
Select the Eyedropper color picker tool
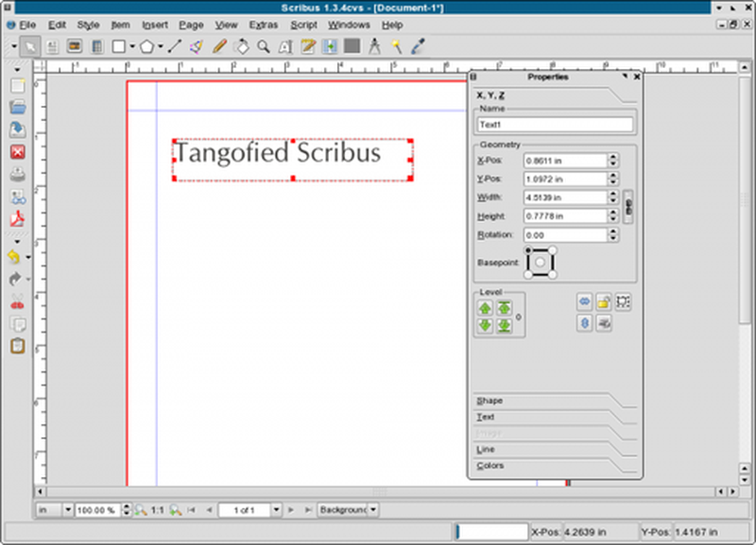coord(416,45)
